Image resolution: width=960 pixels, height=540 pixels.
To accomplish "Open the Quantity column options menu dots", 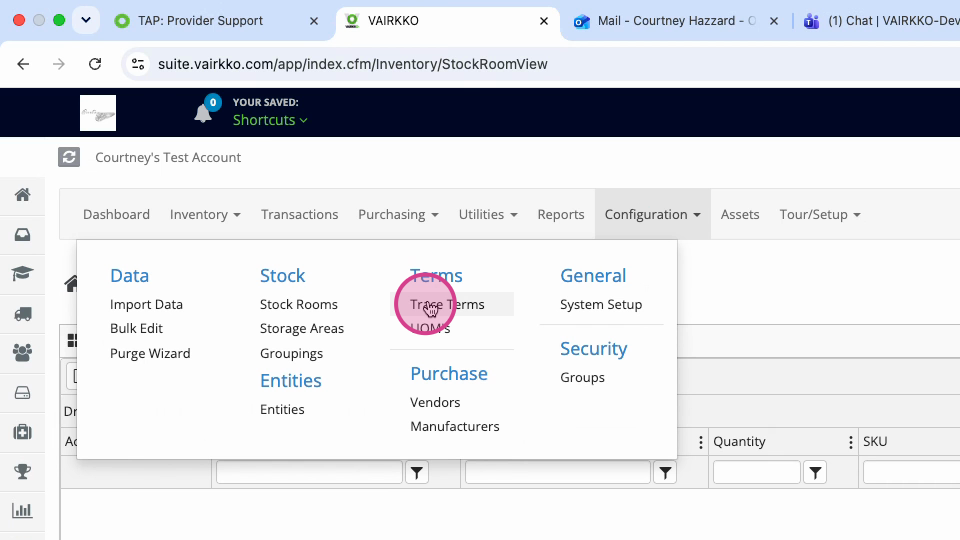I will (x=850, y=442).
